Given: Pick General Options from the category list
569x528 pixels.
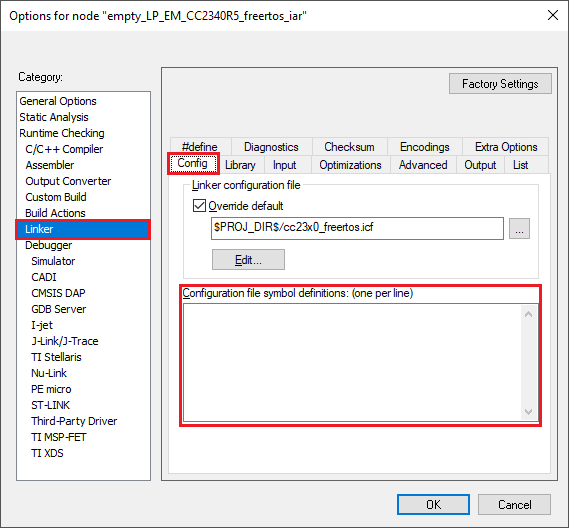Looking at the screenshot, I should tap(58, 101).
